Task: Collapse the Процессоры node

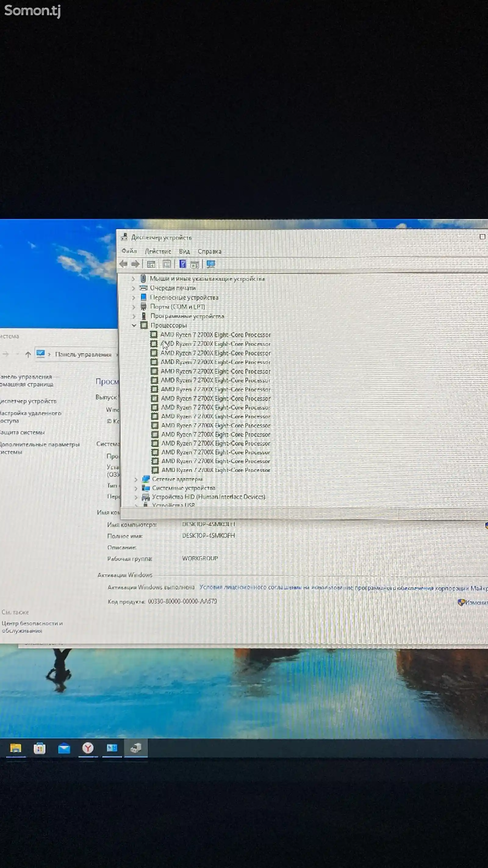Action: 134,325
